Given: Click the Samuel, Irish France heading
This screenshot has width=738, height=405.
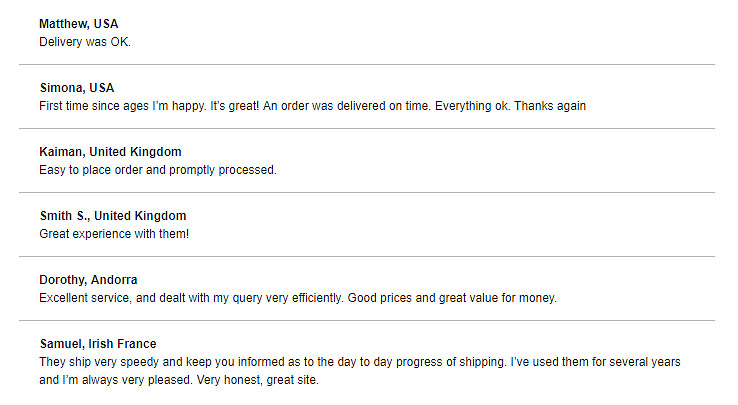Looking at the screenshot, I should tap(98, 344).
